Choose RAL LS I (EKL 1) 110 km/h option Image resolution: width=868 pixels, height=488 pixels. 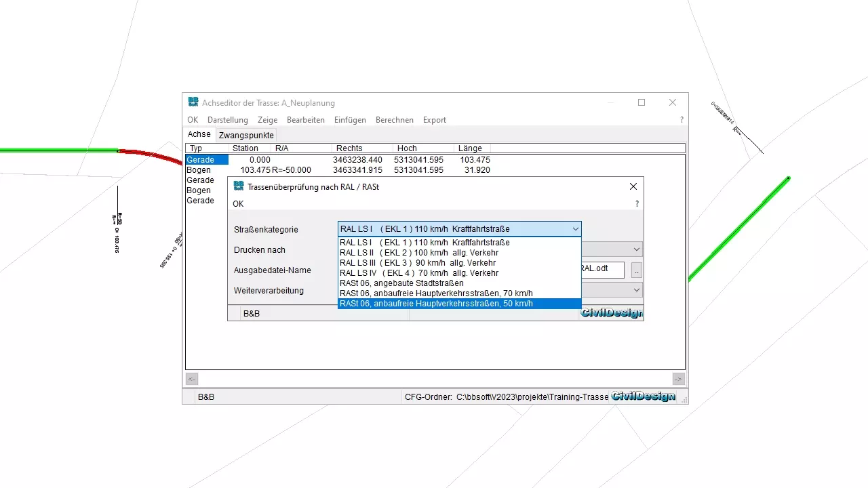click(x=459, y=243)
